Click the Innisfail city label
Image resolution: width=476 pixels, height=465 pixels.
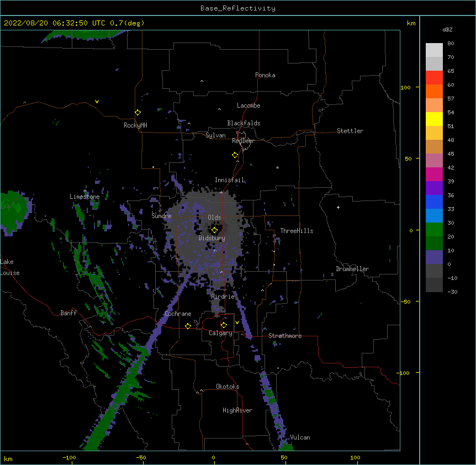pyautogui.click(x=229, y=180)
